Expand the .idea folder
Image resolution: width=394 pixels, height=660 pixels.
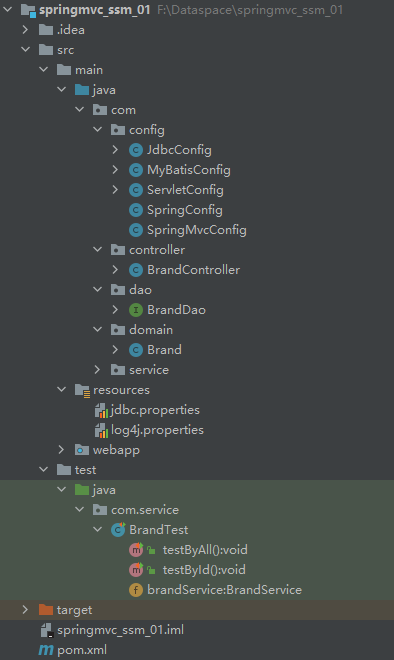click(25, 29)
